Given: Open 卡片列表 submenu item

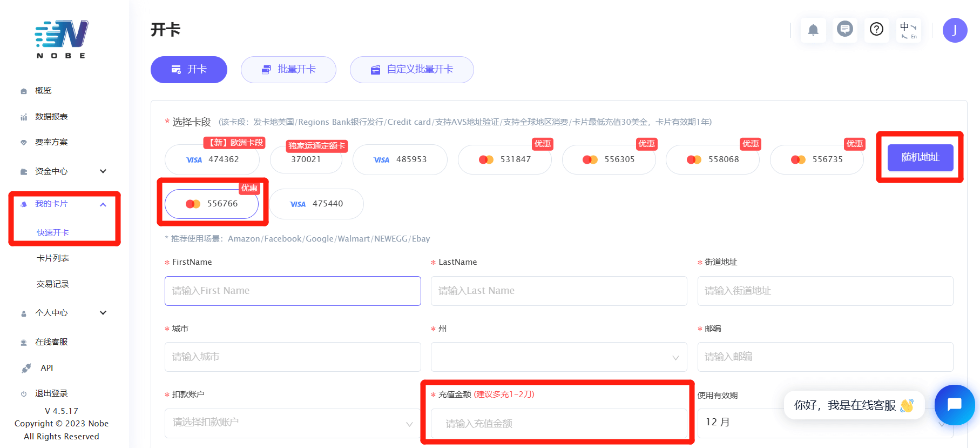Looking at the screenshot, I should click(53, 258).
